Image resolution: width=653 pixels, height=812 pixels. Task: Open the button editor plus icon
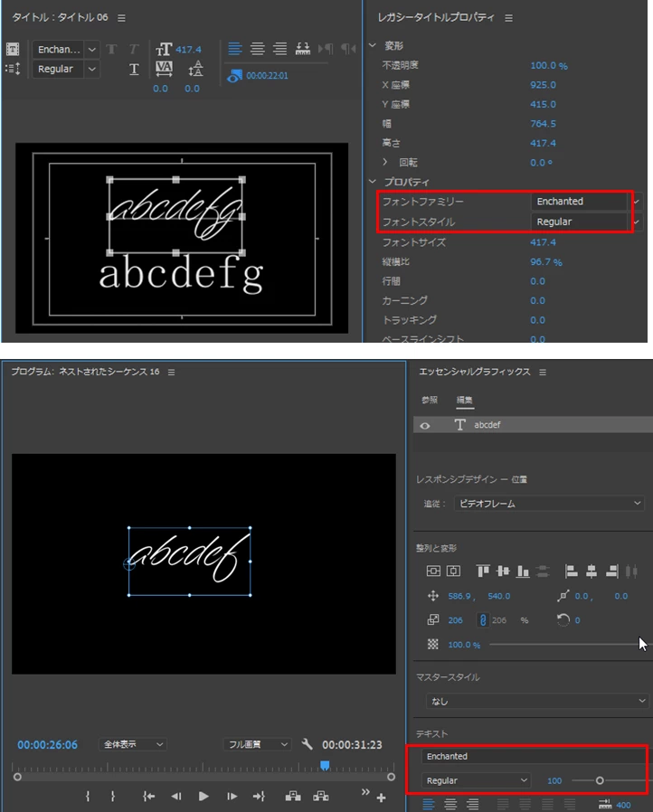[381, 798]
